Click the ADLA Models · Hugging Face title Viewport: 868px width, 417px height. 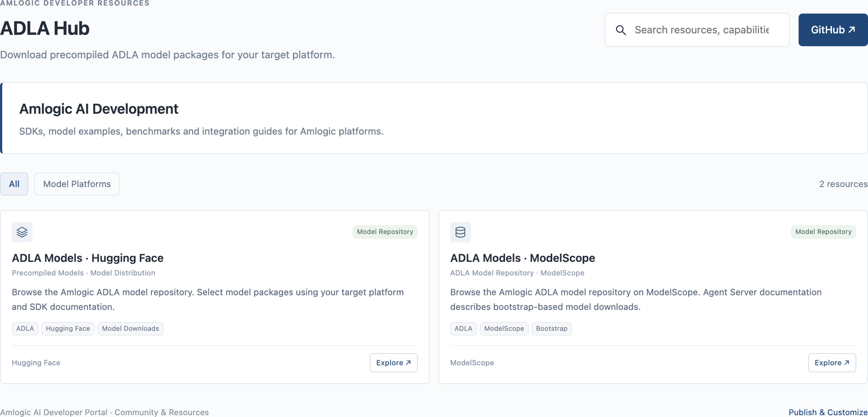[x=88, y=258]
